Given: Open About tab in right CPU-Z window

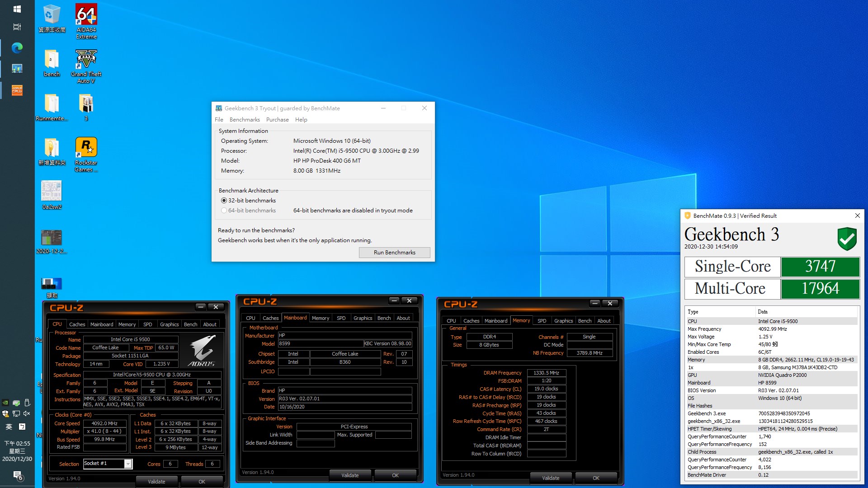Looking at the screenshot, I should pyautogui.click(x=604, y=321).
